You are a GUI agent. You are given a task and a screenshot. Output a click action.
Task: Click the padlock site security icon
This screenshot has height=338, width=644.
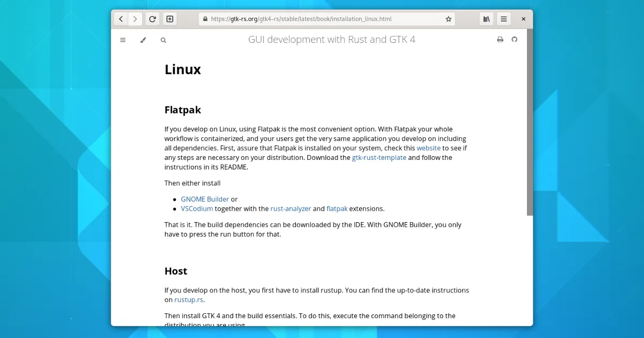tap(205, 19)
